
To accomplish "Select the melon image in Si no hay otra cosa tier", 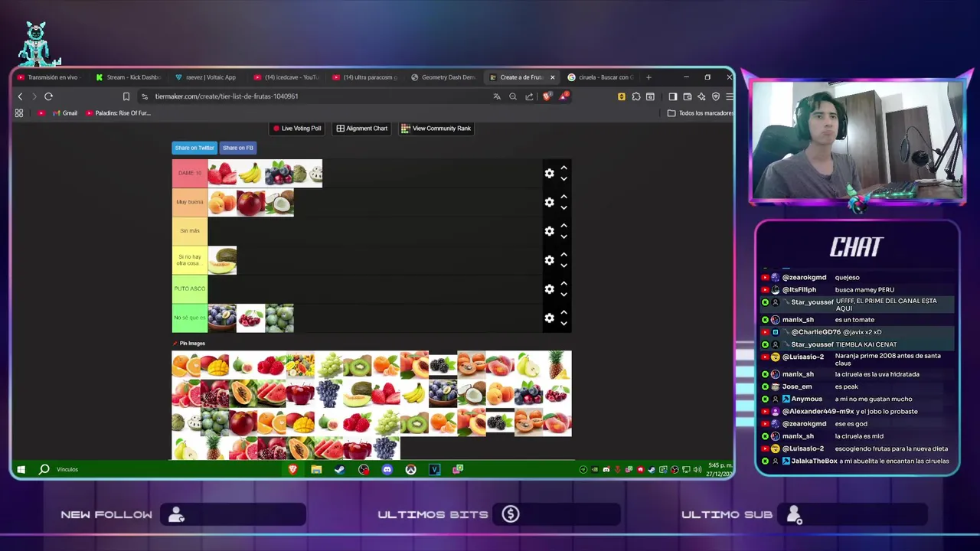I will click(222, 260).
